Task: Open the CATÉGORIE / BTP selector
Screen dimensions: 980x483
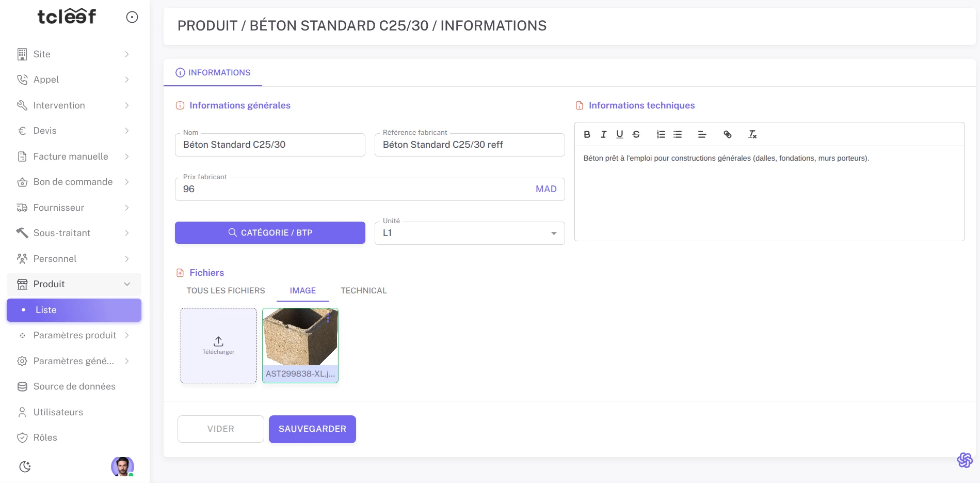Action: point(270,232)
